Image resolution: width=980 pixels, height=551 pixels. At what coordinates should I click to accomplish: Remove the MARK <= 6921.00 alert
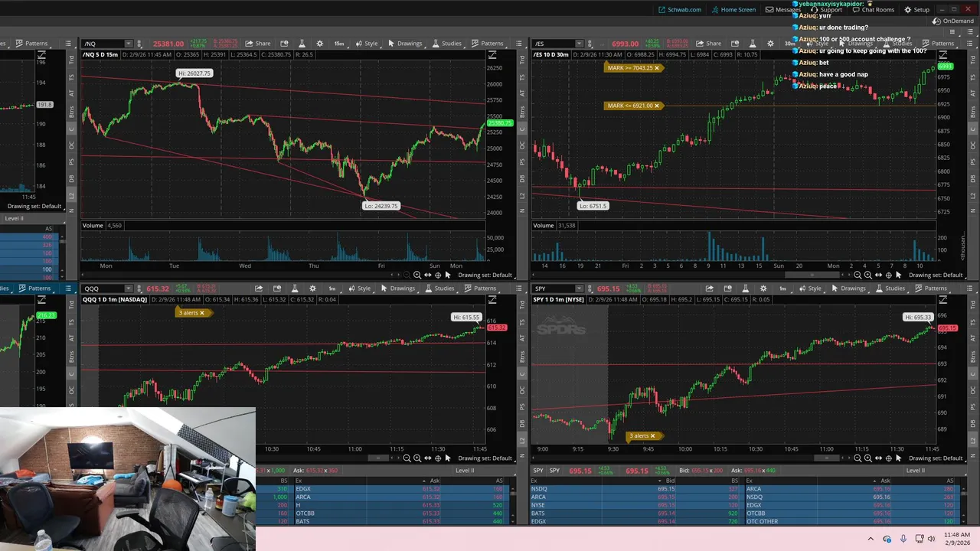657,106
